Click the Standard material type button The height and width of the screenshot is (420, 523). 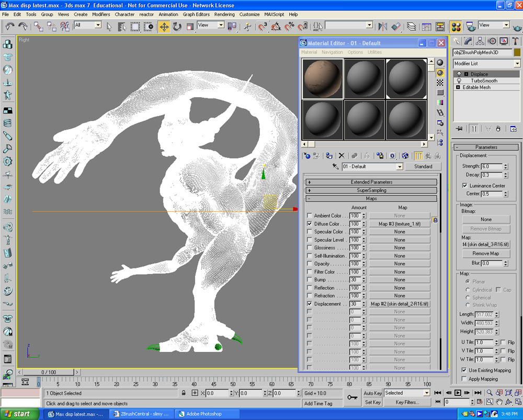(x=423, y=166)
